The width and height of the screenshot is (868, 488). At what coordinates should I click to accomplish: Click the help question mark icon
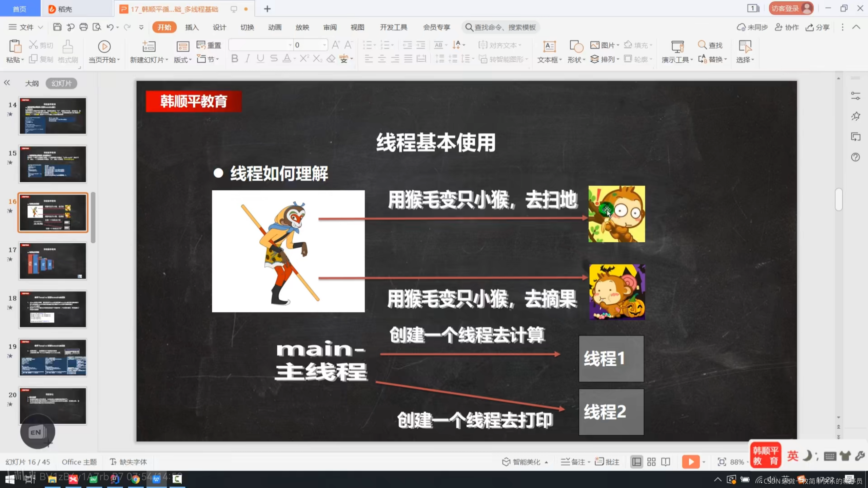click(x=855, y=157)
